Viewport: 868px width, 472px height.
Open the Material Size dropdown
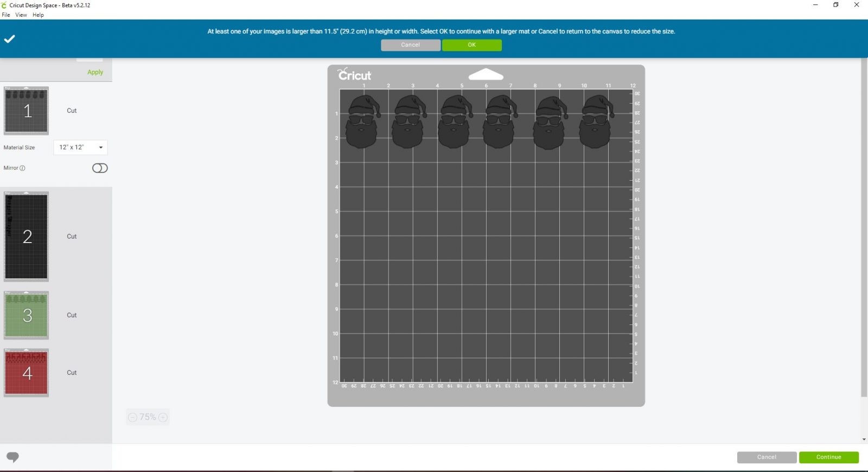[x=80, y=148]
